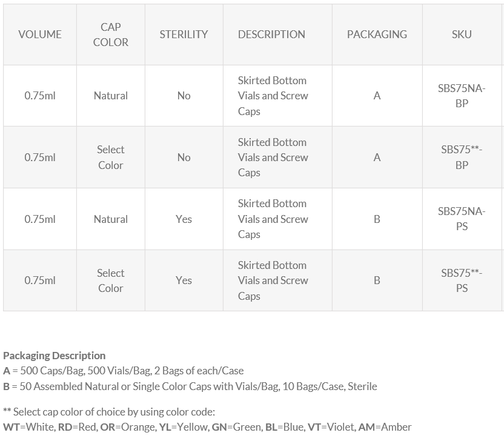Select the SBS75NA-BP SKU cell

pos(462,96)
